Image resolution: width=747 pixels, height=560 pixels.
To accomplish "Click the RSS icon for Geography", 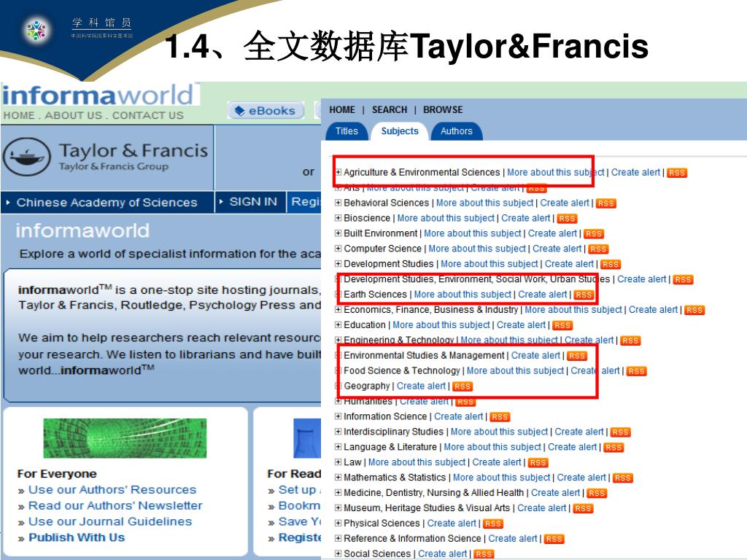I will click(462, 386).
